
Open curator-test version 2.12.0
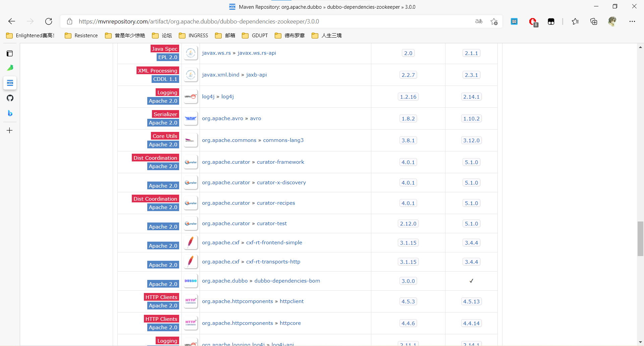tap(408, 224)
